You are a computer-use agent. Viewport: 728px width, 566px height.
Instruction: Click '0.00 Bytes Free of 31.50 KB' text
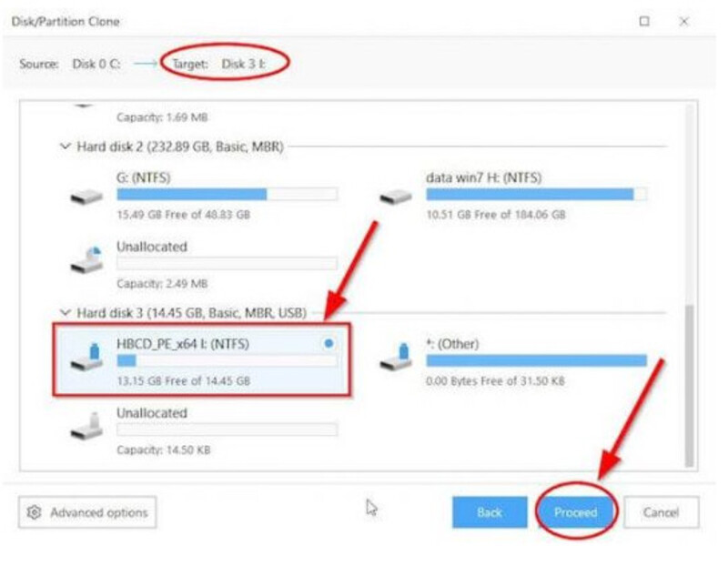click(495, 380)
